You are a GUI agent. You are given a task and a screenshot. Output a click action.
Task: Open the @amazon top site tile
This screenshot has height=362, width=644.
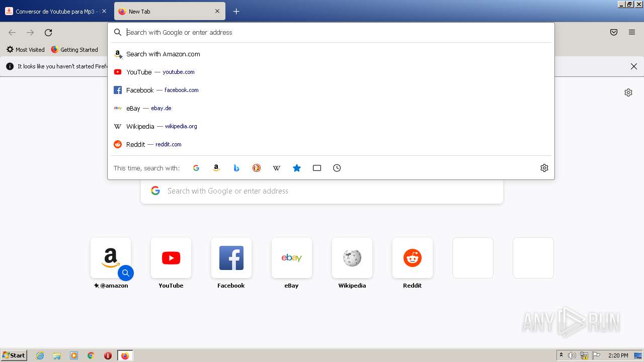tap(111, 258)
